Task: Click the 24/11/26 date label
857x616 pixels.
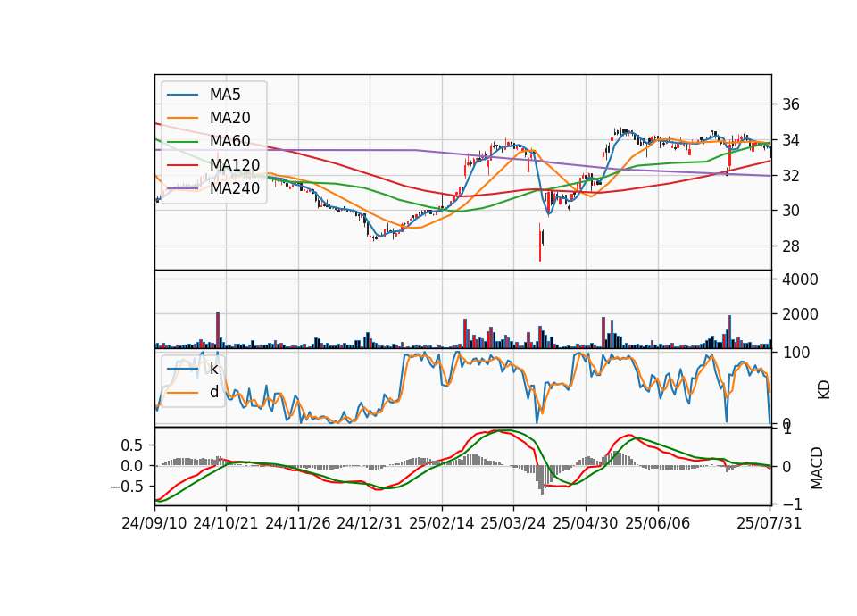Action: coord(298,523)
